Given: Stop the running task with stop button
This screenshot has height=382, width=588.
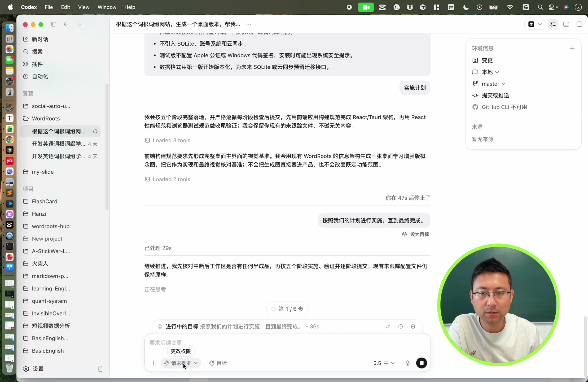Looking at the screenshot, I should pyautogui.click(x=422, y=363).
